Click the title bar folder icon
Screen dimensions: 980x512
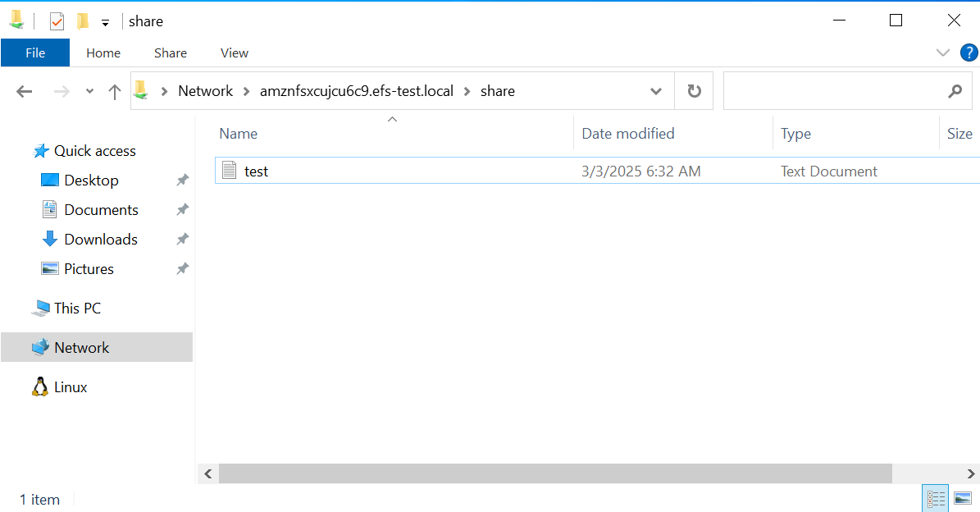[x=17, y=20]
